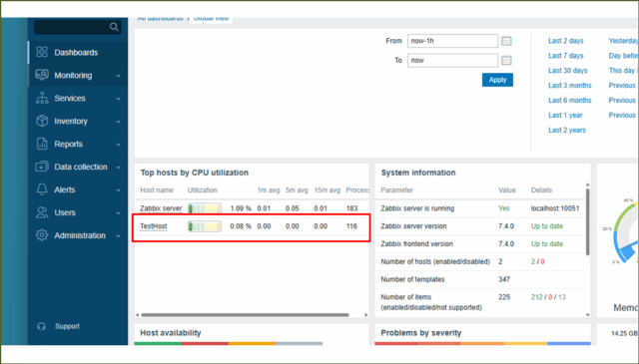Screen dimensions: 639x364
Task: Select the Day before yesterday range
Action: coord(623,56)
